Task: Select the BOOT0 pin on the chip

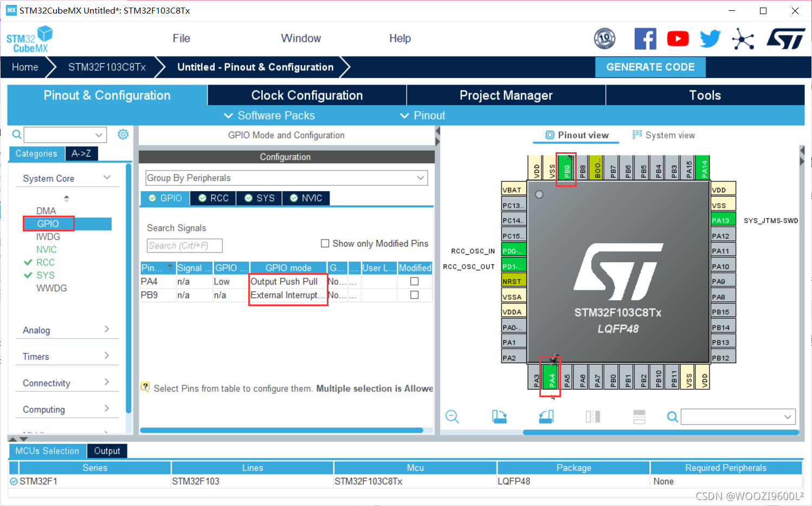Action: point(596,167)
